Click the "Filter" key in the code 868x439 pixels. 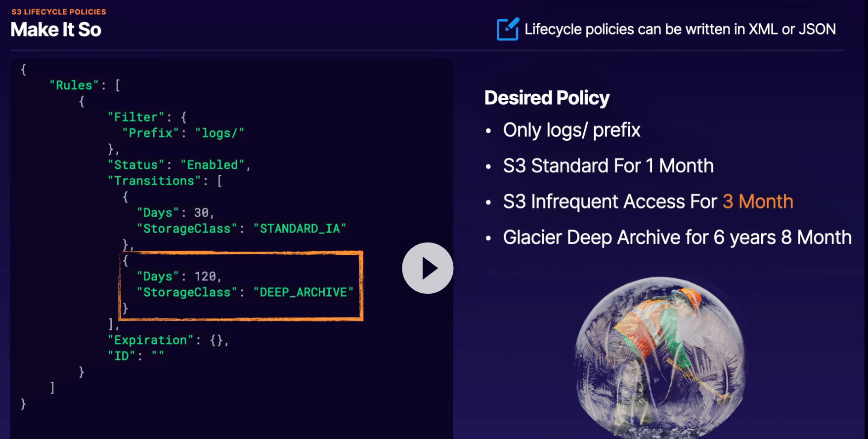(x=136, y=117)
